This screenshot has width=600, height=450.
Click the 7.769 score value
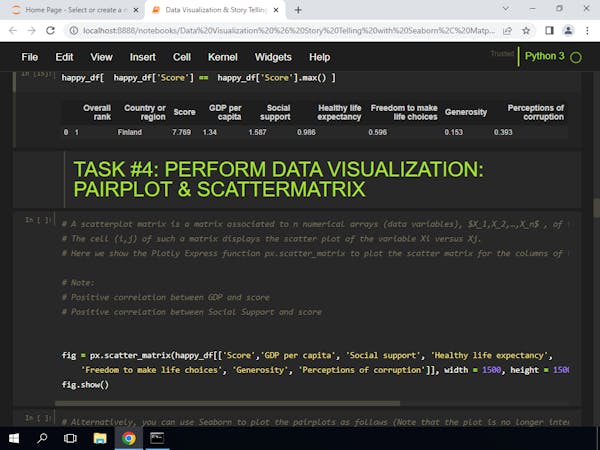pos(181,132)
